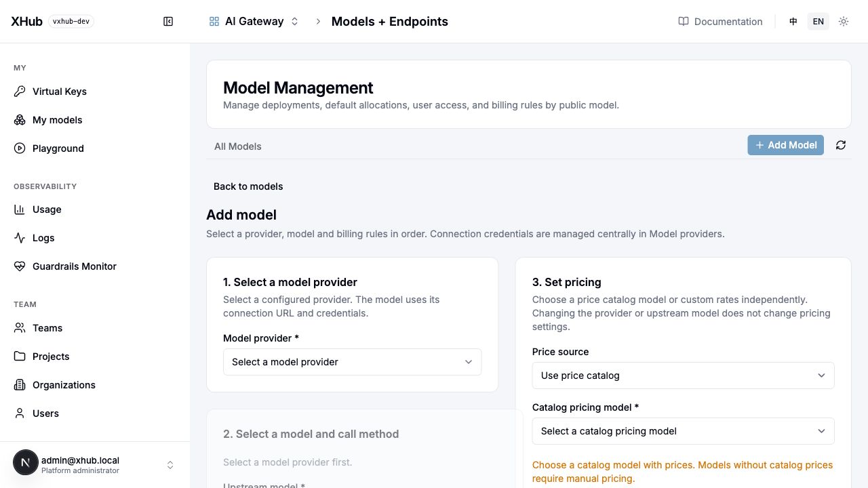This screenshot has width=868, height=488.
Task: Click the Playground play icon
Action: coord(20,148)
